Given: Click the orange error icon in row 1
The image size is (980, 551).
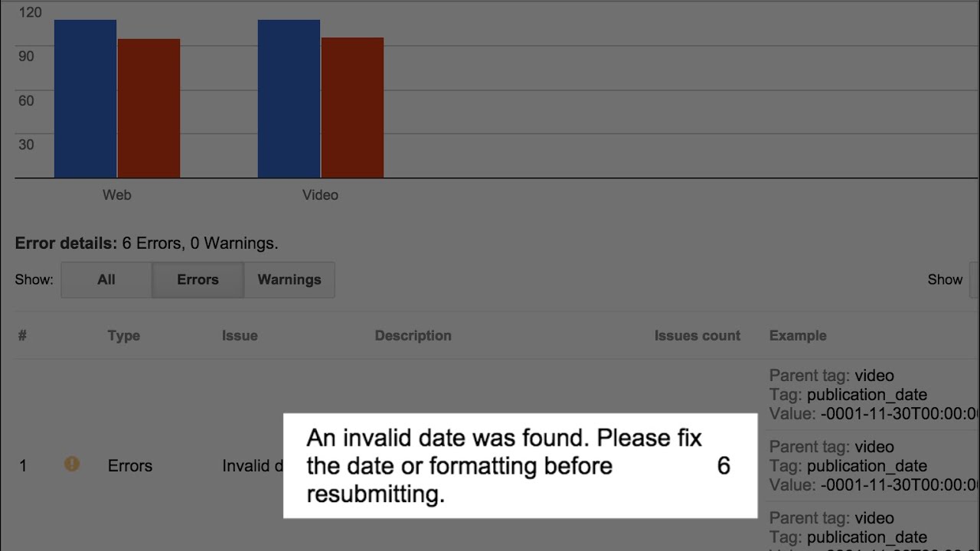Looking at the screenshot, I should click(x=72, y=464).
